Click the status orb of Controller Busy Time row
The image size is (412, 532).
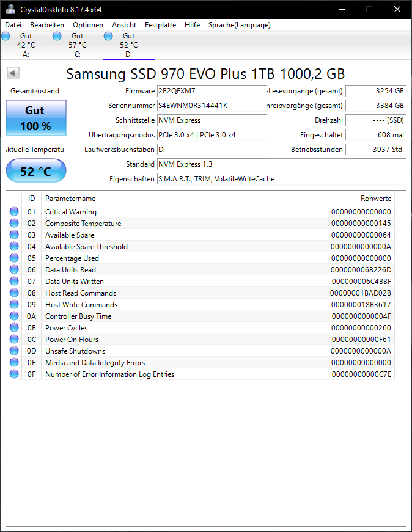14,316
